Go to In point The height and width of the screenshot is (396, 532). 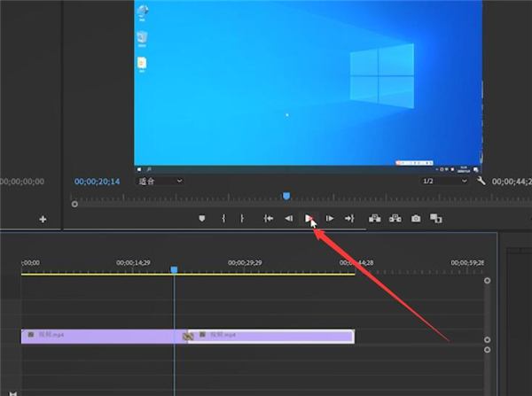click(x=268, y=218)
